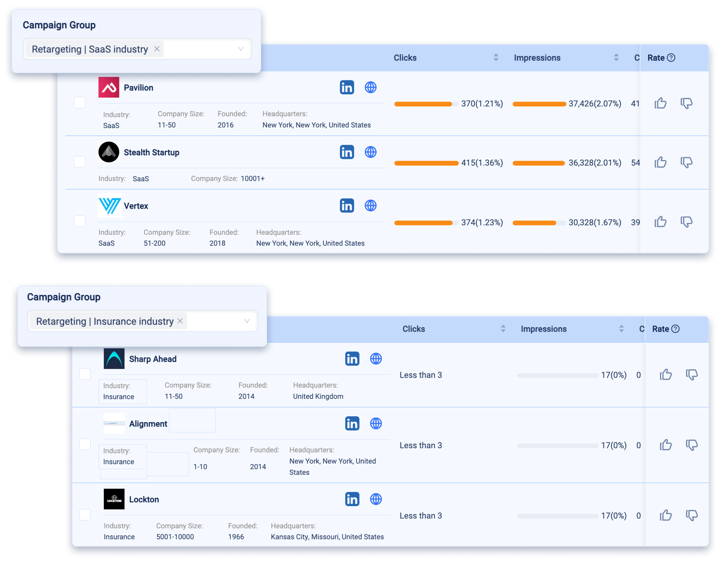Click Rate help icon in SaaS table

click(x=671, y=58)
